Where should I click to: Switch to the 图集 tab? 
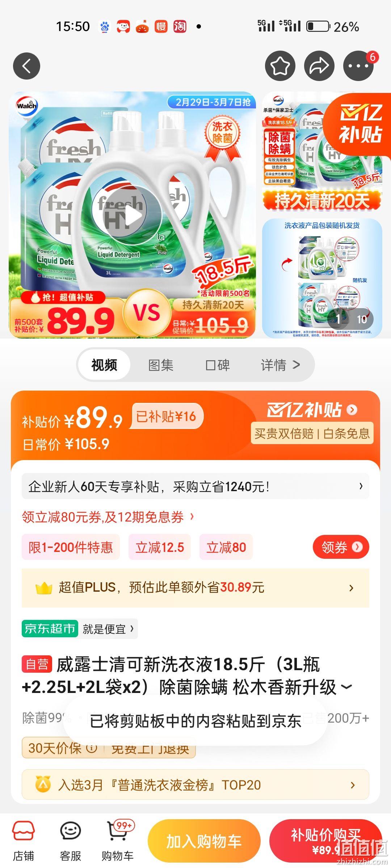pyautogui.click(x=161, y=365)
